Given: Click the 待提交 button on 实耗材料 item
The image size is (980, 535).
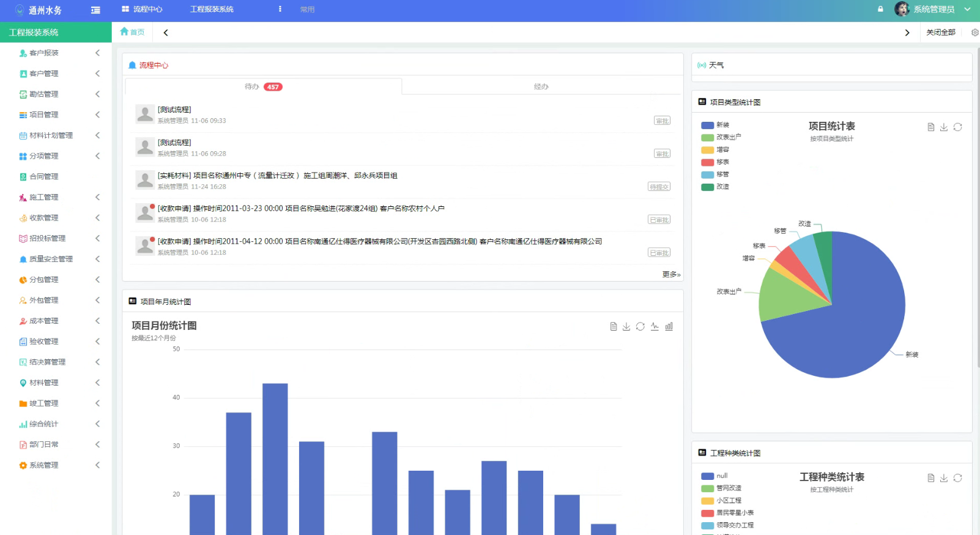Looking at the screenshot, I should click(x=659, y=187).
